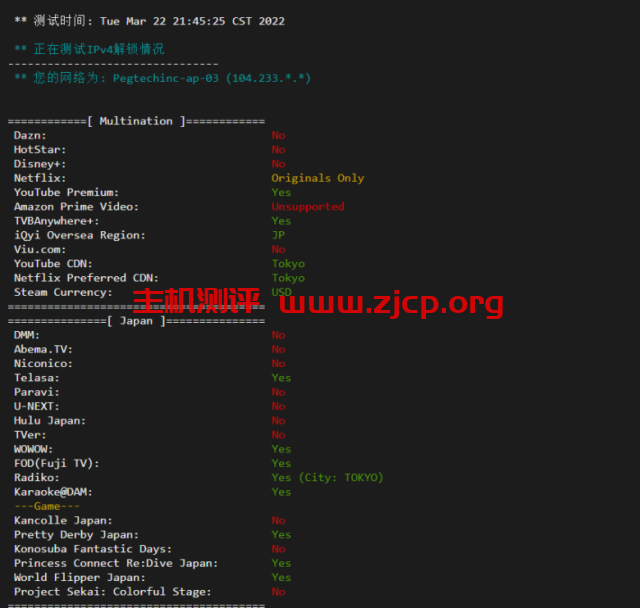Click Netflix Preferred CDN label
This screenshot has height=608, width=640.
point(86,278)
